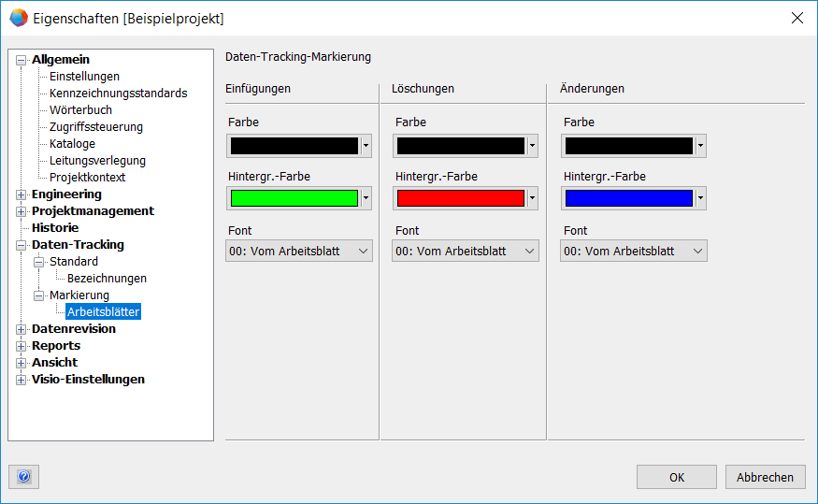Viewport: 818px width, 504px height.
Task: Open the red Löschungen background color picker
Action: (532, 198)
